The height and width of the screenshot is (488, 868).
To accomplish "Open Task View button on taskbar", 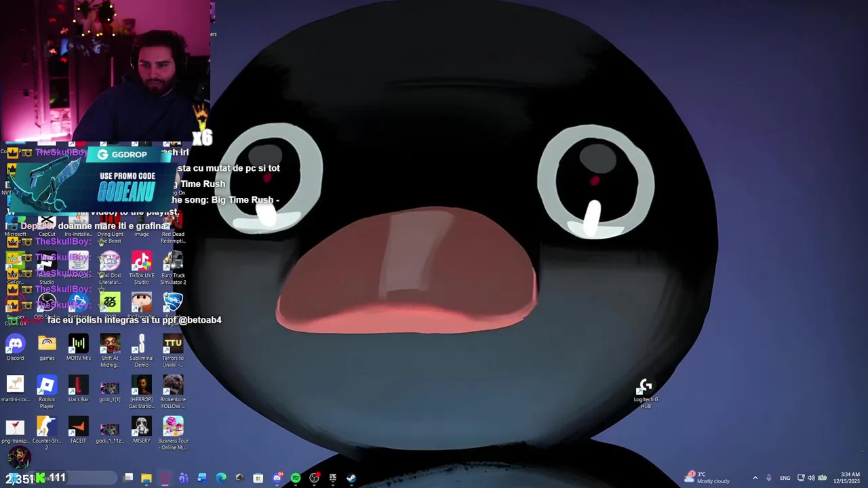I will pyautogui.click(x=127, y=478).
